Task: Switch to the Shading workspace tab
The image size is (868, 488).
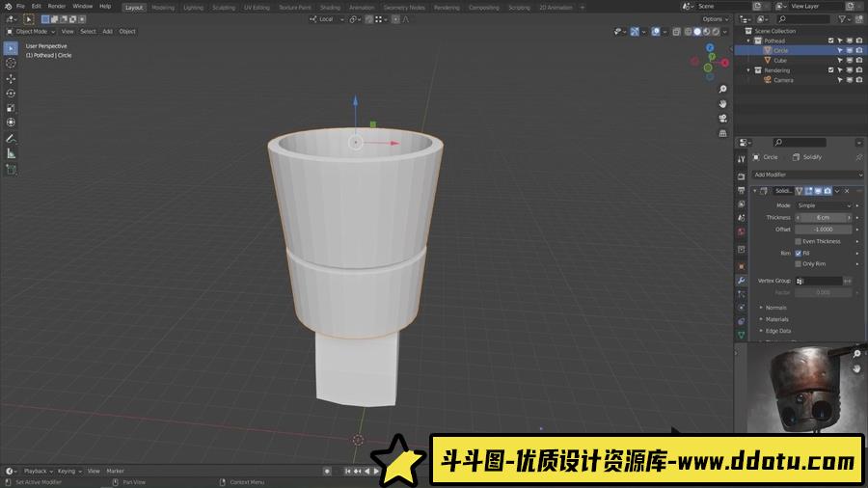Action: (x=330, y=8)
